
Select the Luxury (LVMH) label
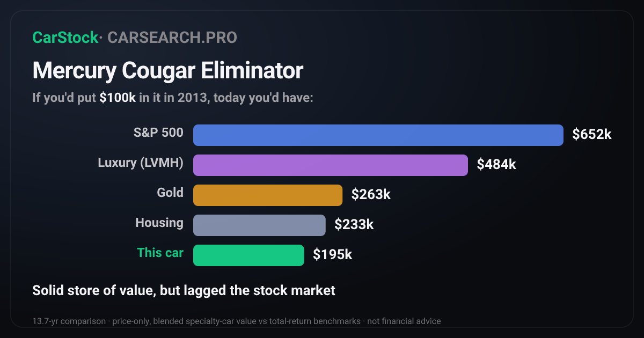point(141,163)
